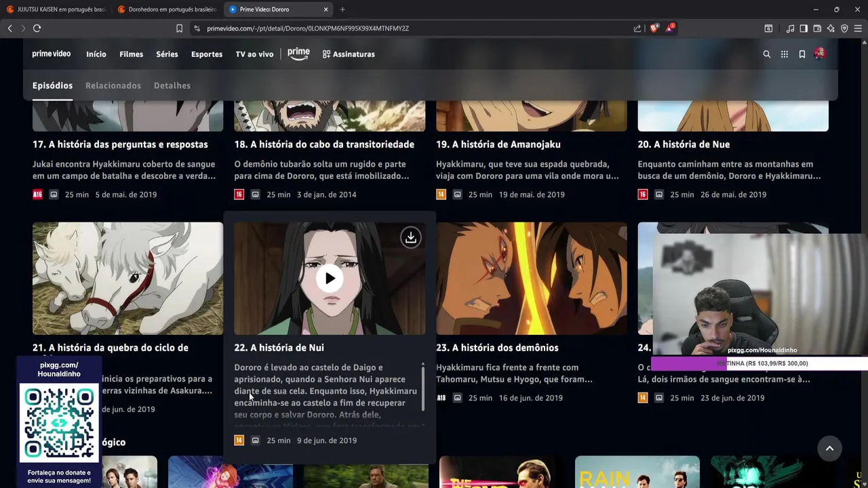Open the Séries menu item
This screenshot has height=488, width=868.
click(x=167, y=54)
